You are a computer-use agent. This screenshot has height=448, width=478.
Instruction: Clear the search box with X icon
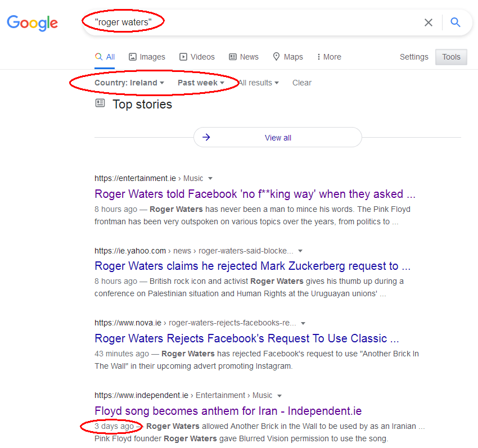[x=429, y=22]
